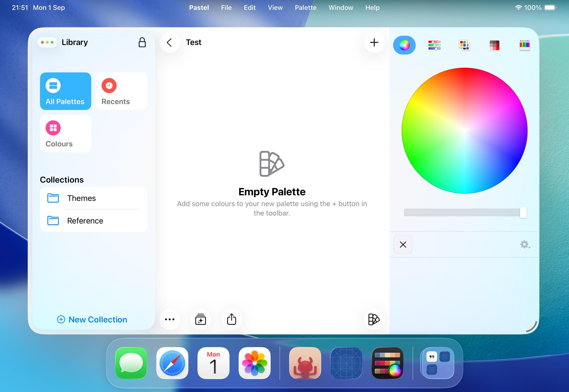The width and height of the screenshot is (569, 392).
Task: Click the X button under the colour wheel
Action: click(403, 244)
